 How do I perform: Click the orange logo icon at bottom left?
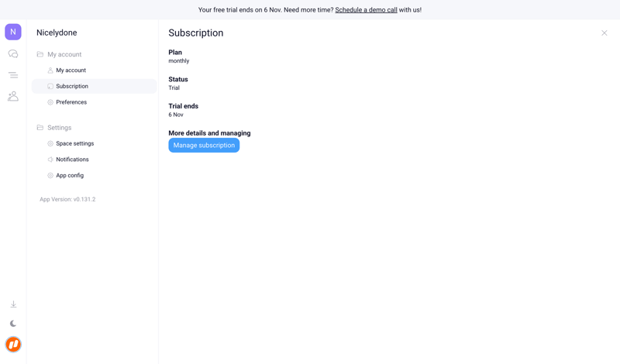tap(13, 345)
